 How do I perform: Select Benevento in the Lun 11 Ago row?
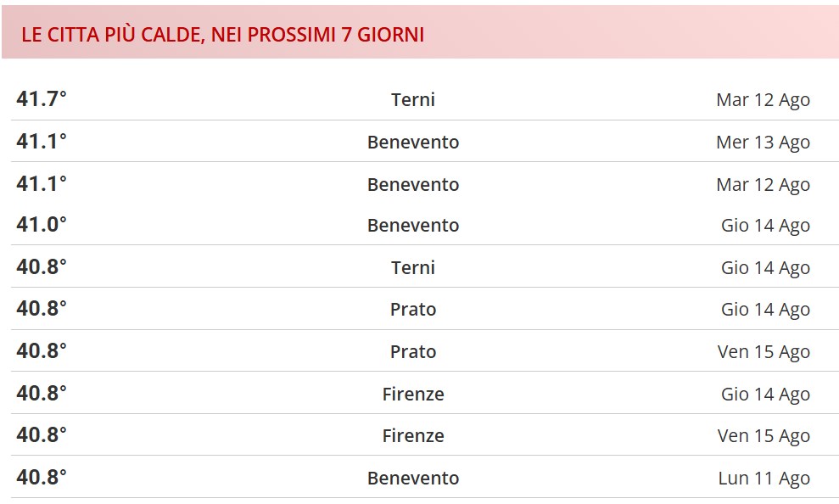click(413, 479)
